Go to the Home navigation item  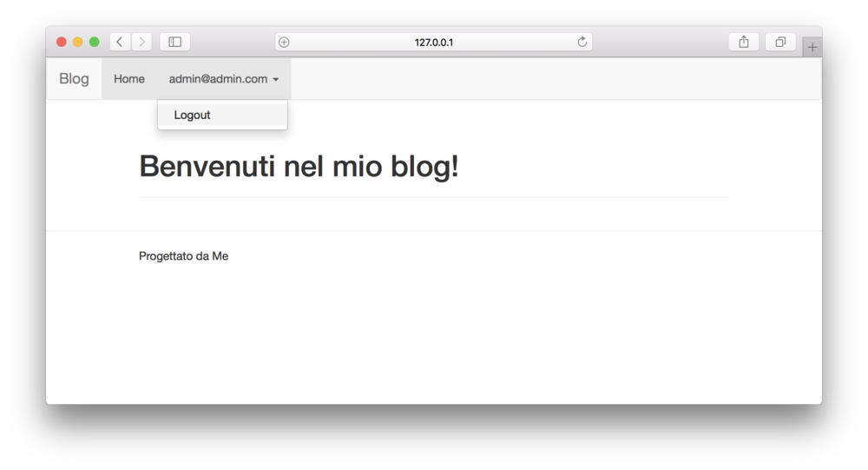[x=129, y=79]
